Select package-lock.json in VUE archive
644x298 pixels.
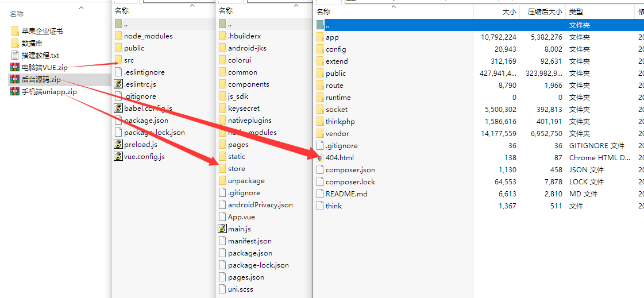pyautogui.click(x=155, y=133)
